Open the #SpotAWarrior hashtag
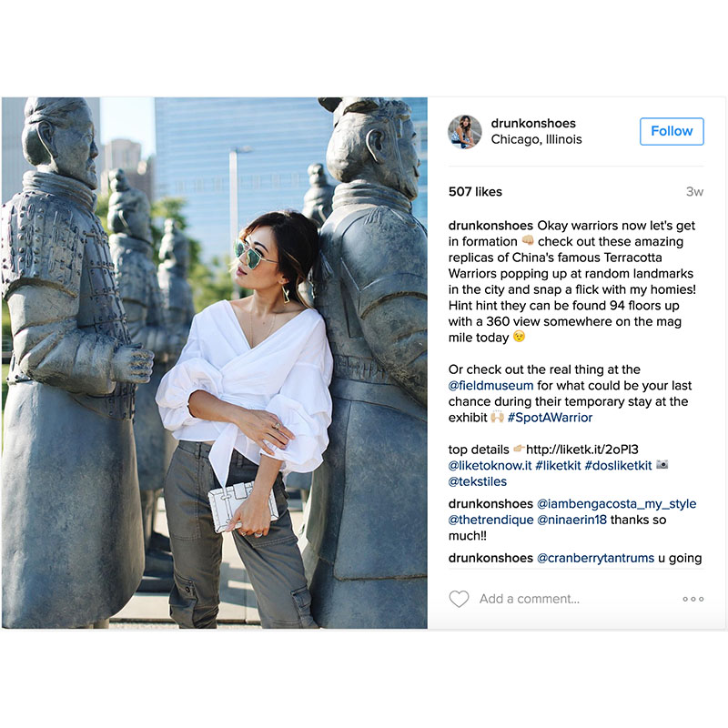Viewport: 728px width, 728px height. coord(550,418)
